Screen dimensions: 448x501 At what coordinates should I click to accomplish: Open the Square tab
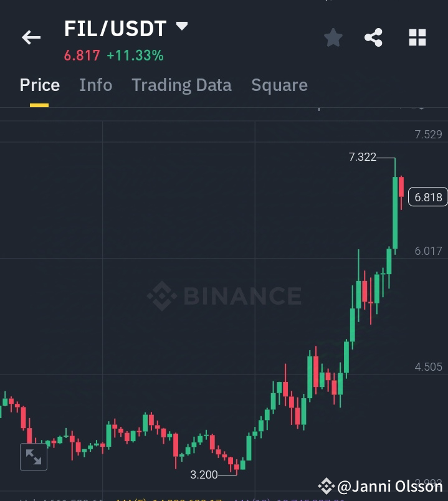coord(279,85)
